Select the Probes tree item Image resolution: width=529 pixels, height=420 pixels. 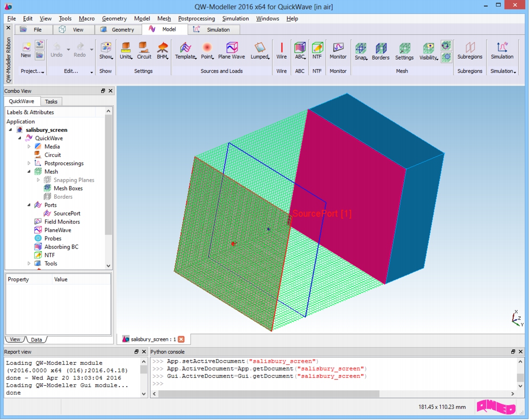coord(53,238)
